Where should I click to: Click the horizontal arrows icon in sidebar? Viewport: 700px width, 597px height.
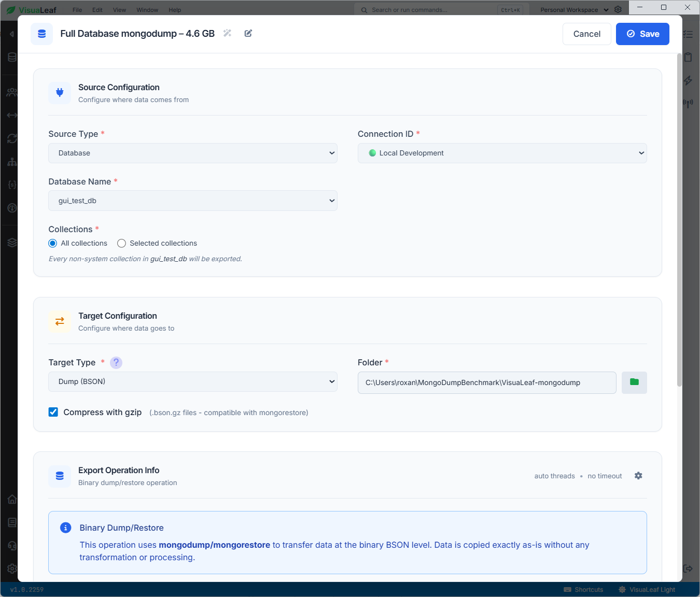click(x=12, y=115)
